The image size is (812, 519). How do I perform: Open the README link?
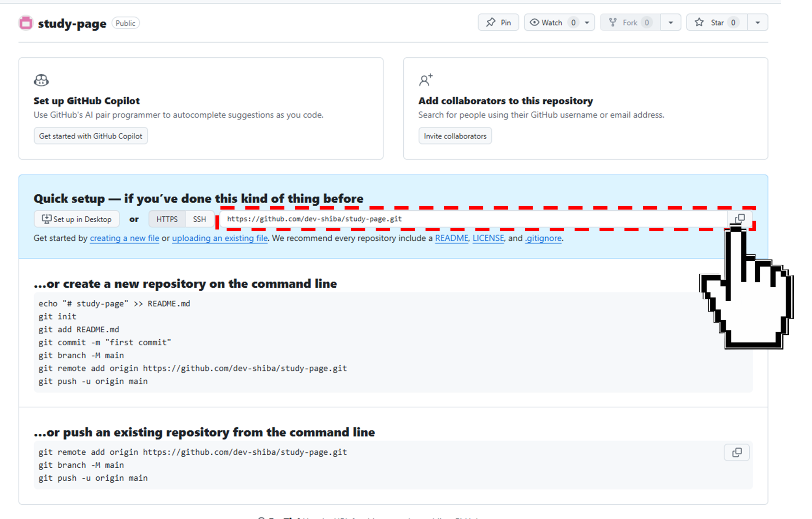pyautogui.click(x=451, y=238)
